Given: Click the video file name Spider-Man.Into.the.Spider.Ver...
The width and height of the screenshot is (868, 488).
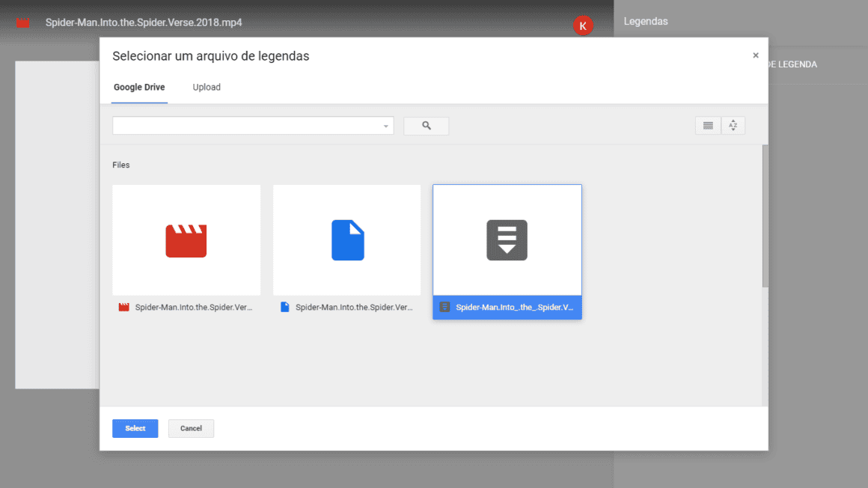Looking at the screenshot, I should pyautogui.click(x=194, y=308).
